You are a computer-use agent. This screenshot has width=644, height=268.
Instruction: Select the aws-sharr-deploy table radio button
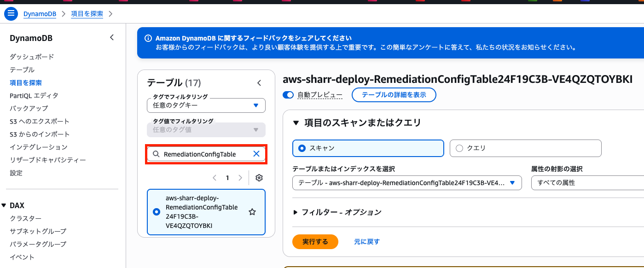click(156, 212)
